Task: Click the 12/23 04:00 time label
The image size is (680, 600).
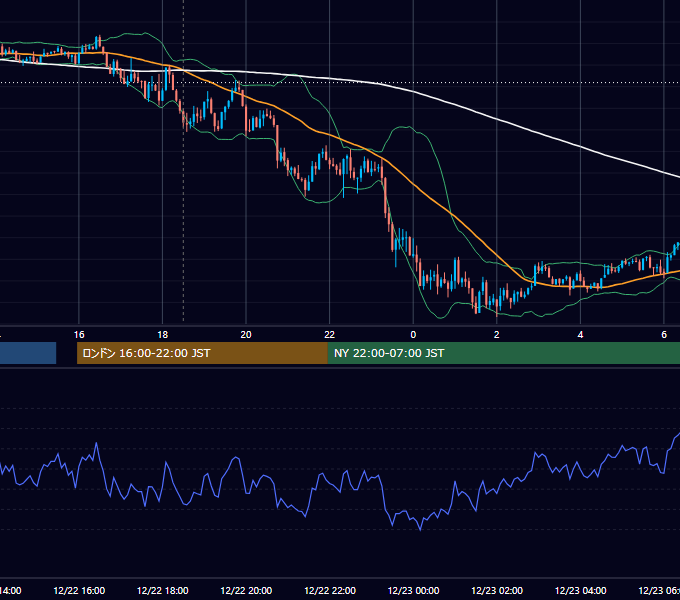Action: [x=580, y=590]
